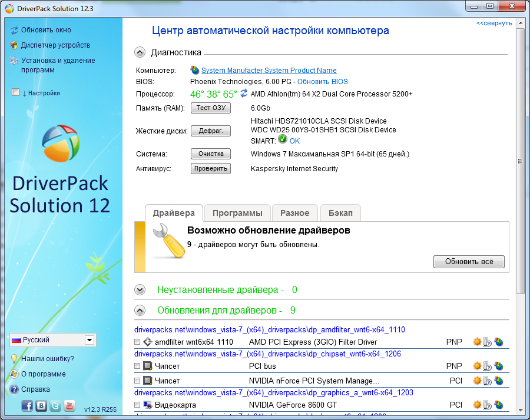Open the 'System Manufacter System Product Name' link

(x=269, y=70)
